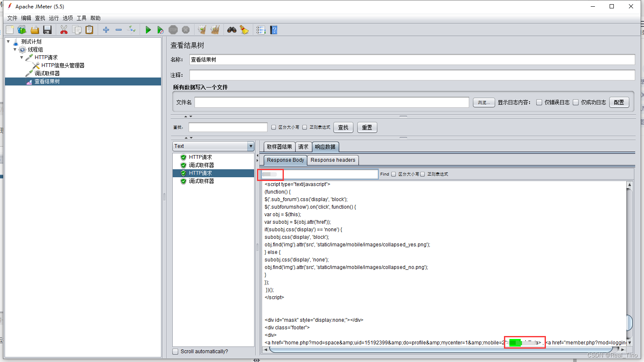
Task: Click the Reset Search brush icon
Action: pos(244,30)
